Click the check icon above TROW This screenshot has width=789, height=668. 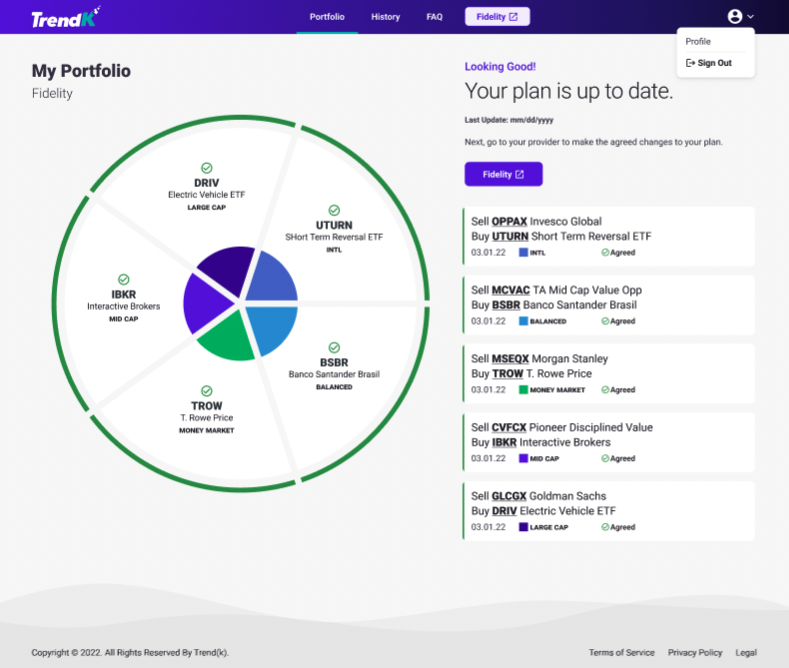tap(207, 391)
